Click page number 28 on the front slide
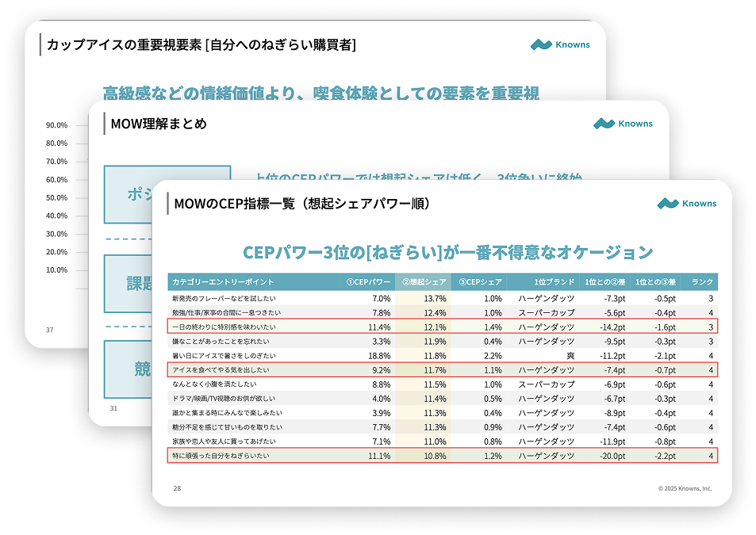756x535 pixels. click(177, 488)
